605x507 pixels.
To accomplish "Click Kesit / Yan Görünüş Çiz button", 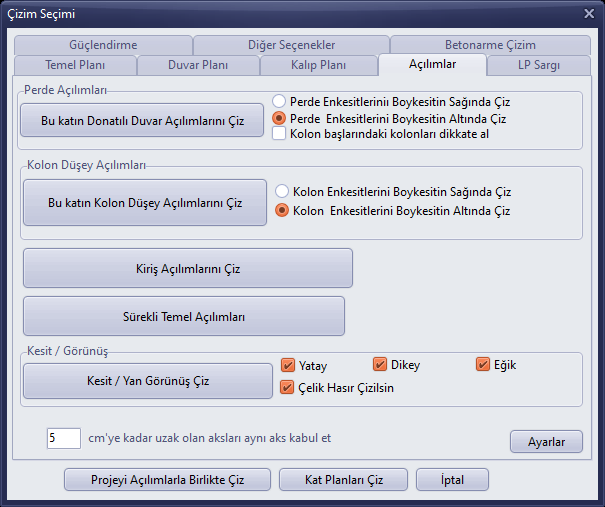I will (148, 381).
